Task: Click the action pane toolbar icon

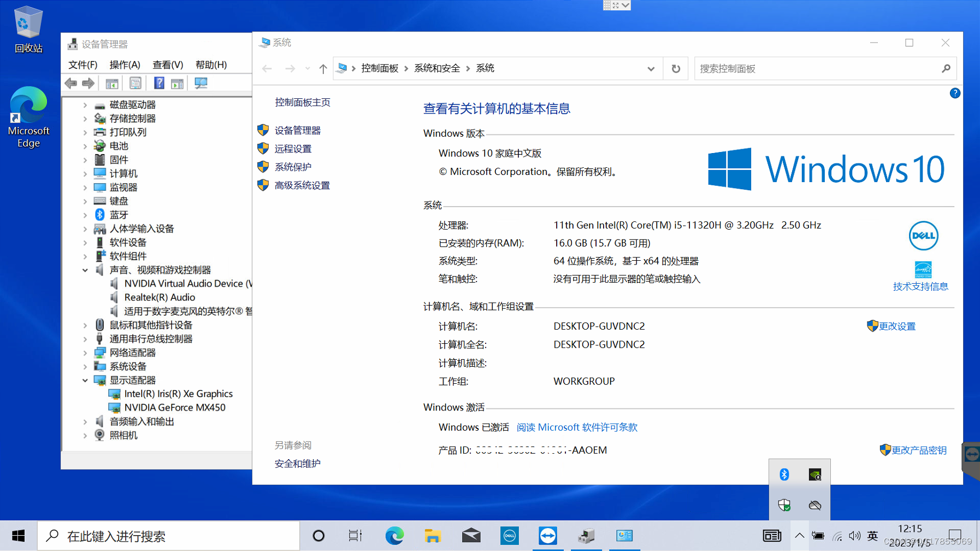Action: (177, 83)
